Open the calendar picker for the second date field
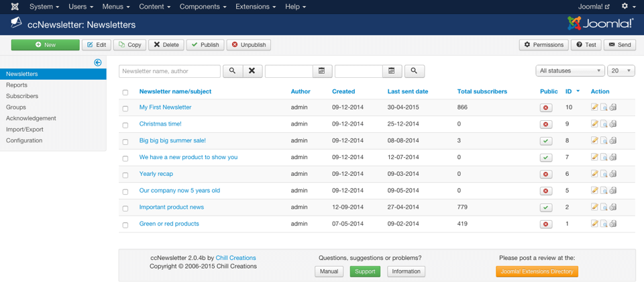This screenshot has height=282, width=644. [x=392, y=71]
